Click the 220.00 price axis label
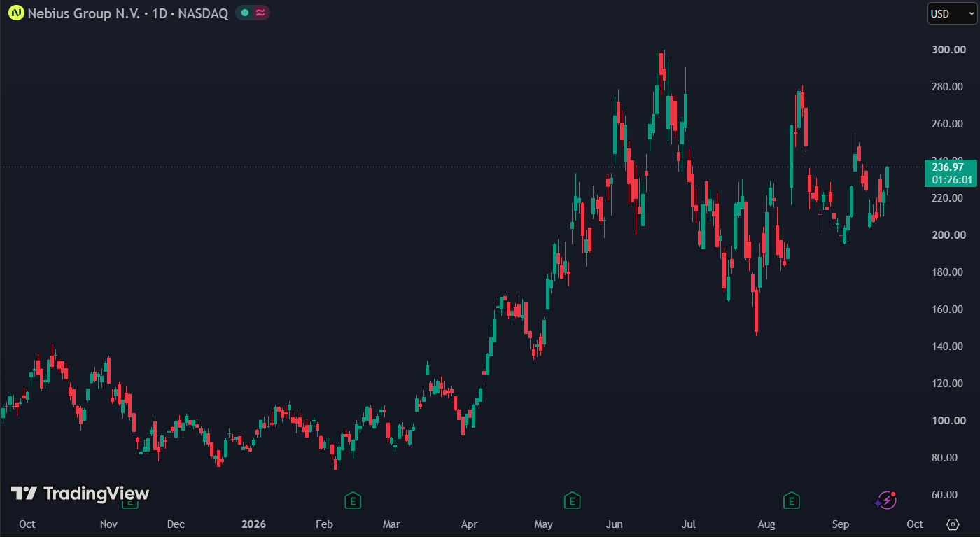The width and height of the screenshot is (980, 537). pos(947,198)
